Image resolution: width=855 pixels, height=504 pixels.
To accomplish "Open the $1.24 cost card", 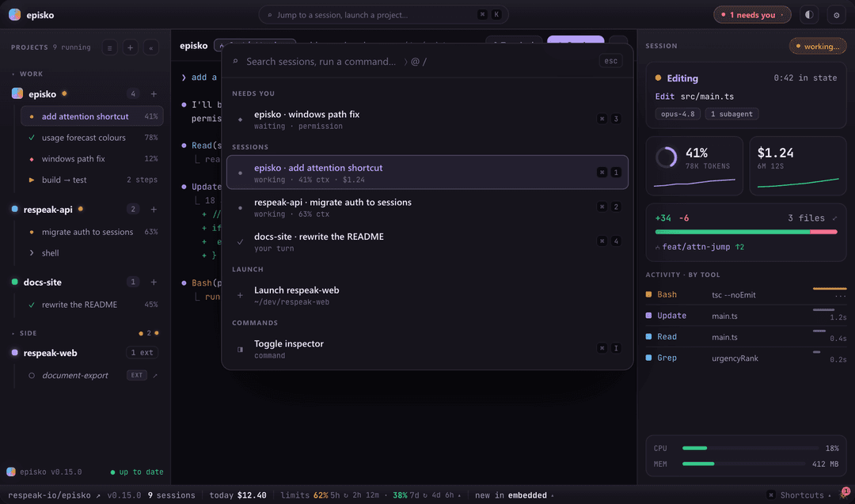I will (x=798, y=165).
